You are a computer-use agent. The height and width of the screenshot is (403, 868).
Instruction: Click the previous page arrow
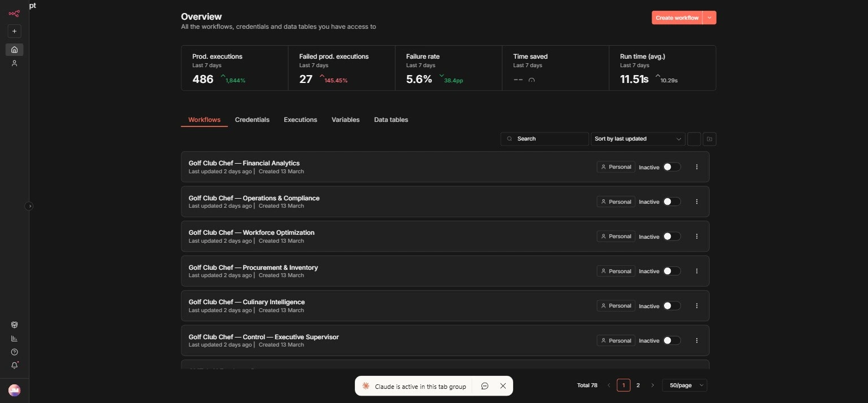(x=609, y=386)
